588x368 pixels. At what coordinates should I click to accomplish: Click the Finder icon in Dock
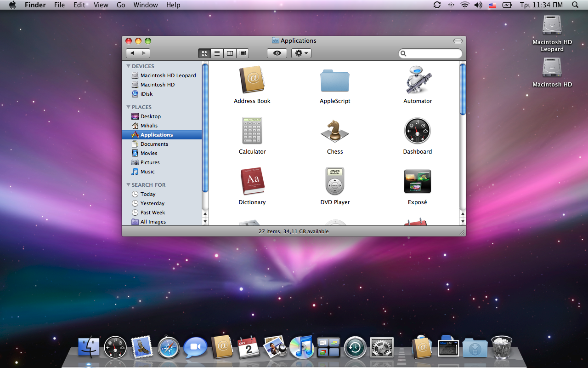click(89, 347)
